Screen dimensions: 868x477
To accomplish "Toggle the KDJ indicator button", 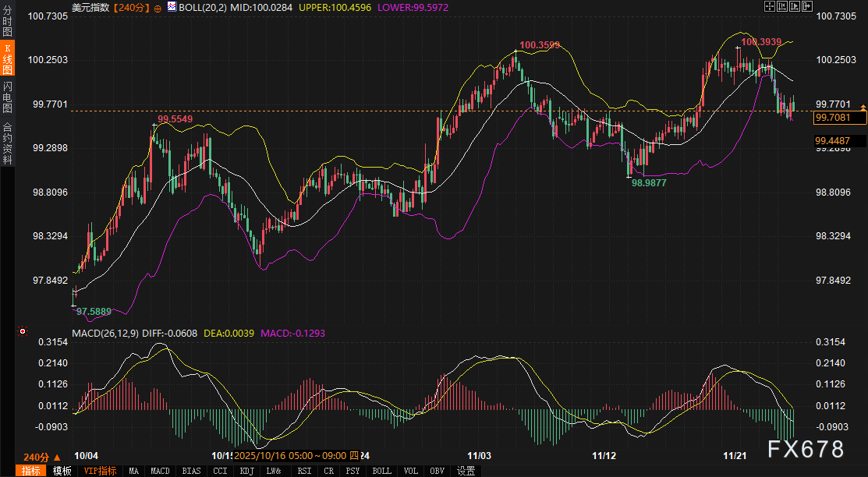I will point(247,471).
